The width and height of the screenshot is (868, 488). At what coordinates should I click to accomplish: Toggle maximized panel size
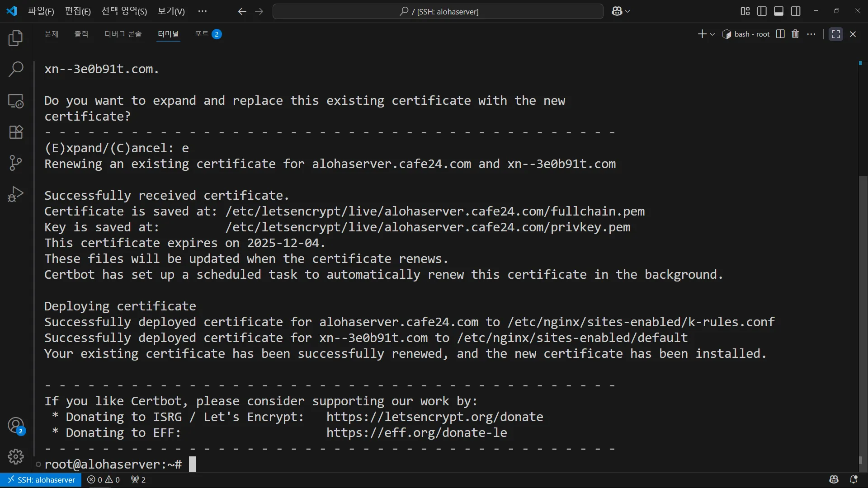pos(835,34)
